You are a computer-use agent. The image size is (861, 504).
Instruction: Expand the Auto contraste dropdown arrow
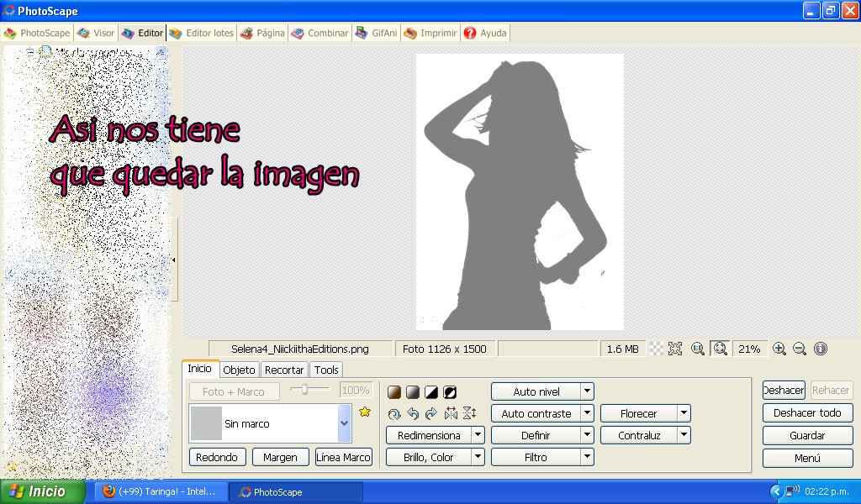[587, 413]
